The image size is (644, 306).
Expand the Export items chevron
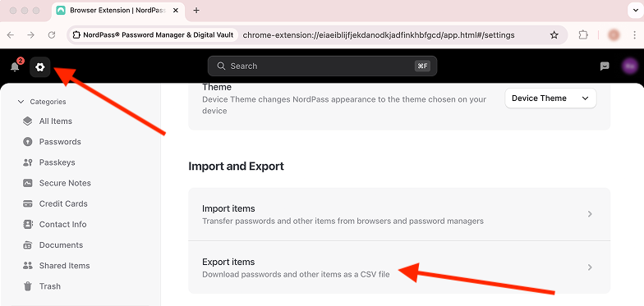pos(590,267)
